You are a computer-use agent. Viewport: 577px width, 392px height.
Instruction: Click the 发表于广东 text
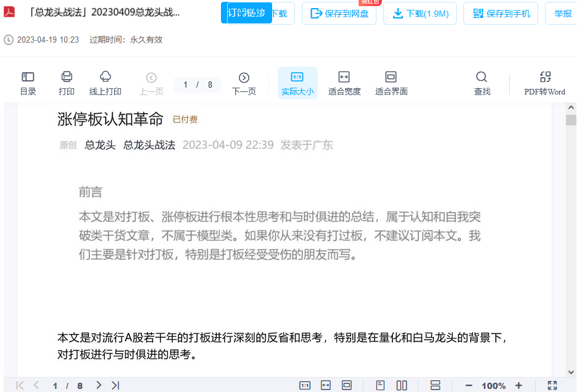coord(307,145)
